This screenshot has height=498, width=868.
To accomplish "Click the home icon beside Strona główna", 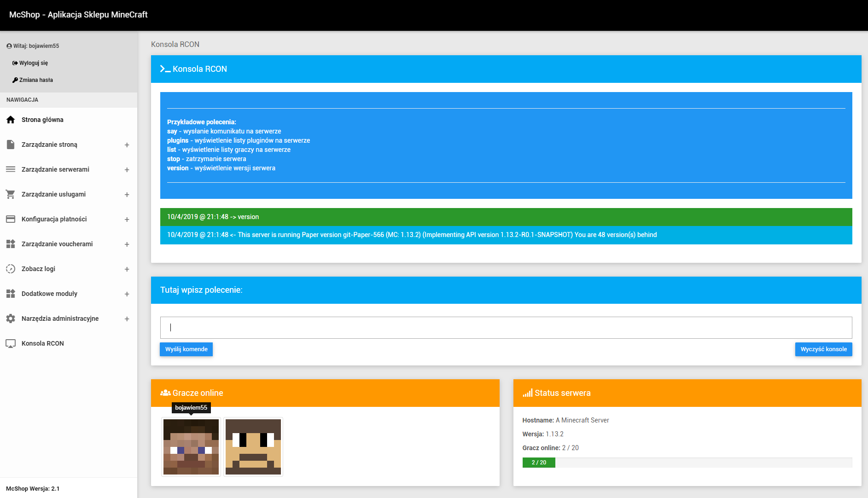I will 11,120.
